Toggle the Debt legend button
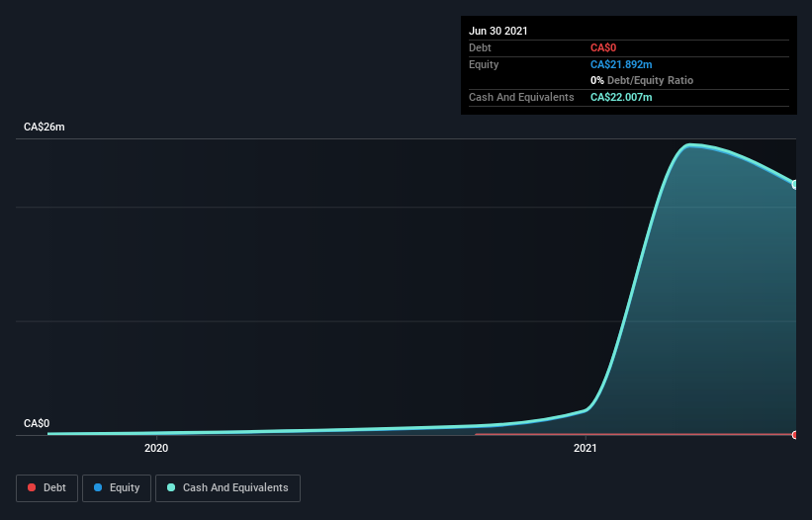This screenshot has height=520, width=812. pyautogui.click(x=46, y=488)
